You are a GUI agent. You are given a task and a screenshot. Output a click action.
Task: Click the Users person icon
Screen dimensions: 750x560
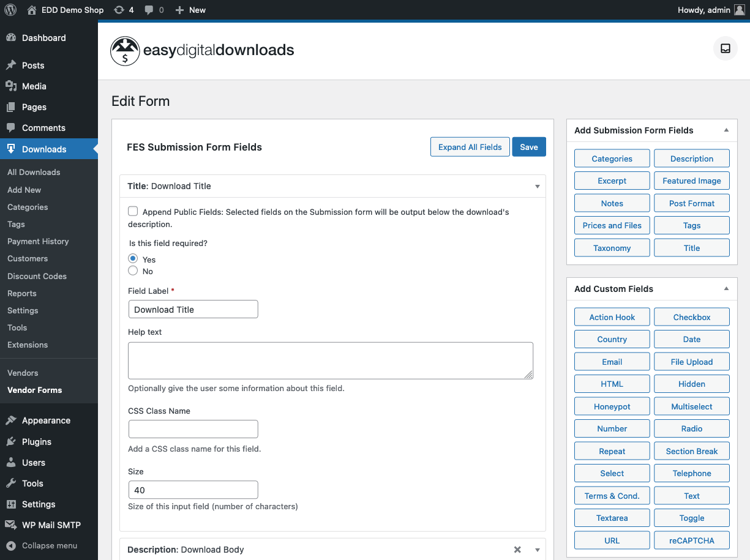pos(11,463)
